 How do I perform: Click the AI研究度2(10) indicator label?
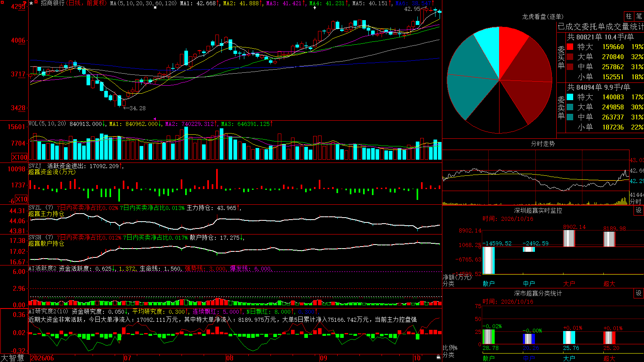48,311
